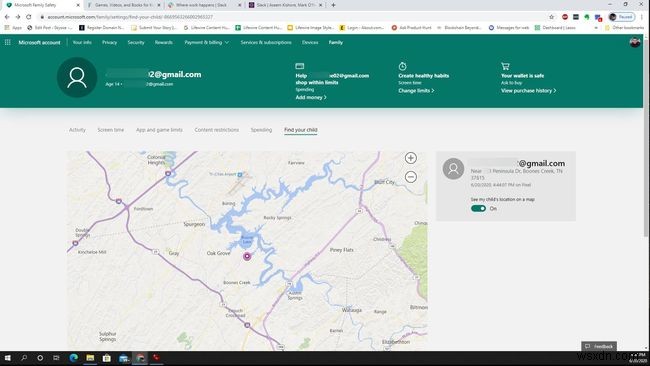Click the browser address bar
Image resolution: width=650 pixels, height=366 pixels.
[290, 17]
